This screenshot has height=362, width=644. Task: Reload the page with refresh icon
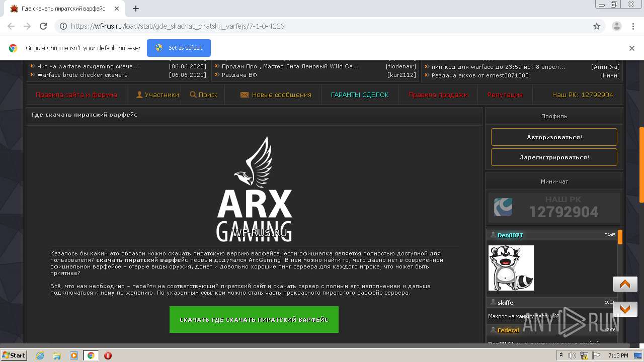(43, 26)
